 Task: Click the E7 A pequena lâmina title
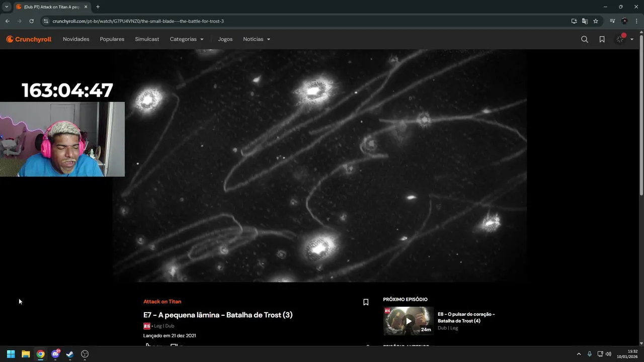pos(218,315)
